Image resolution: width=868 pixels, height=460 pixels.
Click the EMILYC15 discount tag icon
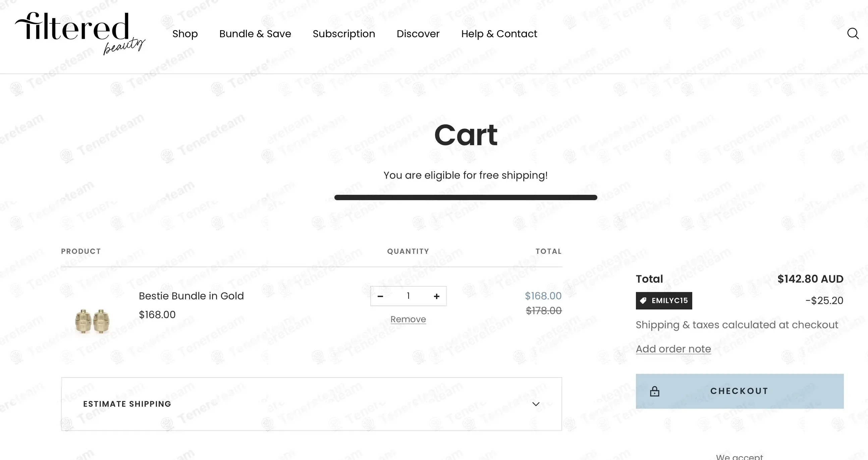(643, 301)
